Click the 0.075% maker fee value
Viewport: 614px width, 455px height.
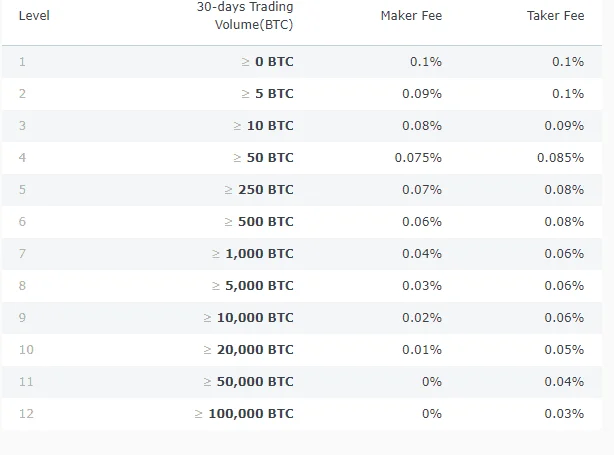click(x=418, y=157)
